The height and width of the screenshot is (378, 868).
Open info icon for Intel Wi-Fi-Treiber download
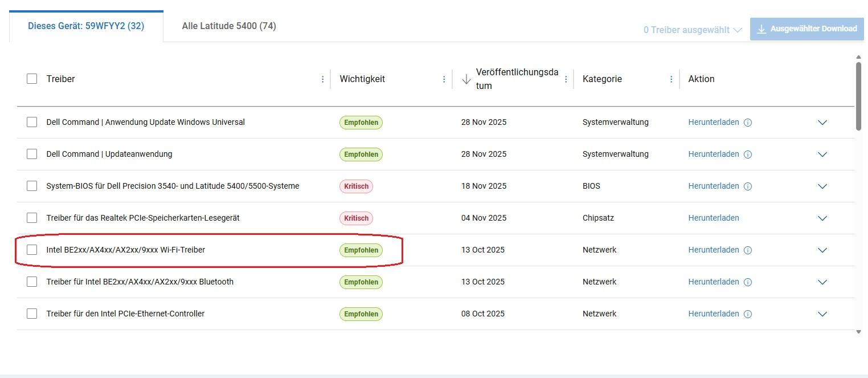(x=748, y=250)
